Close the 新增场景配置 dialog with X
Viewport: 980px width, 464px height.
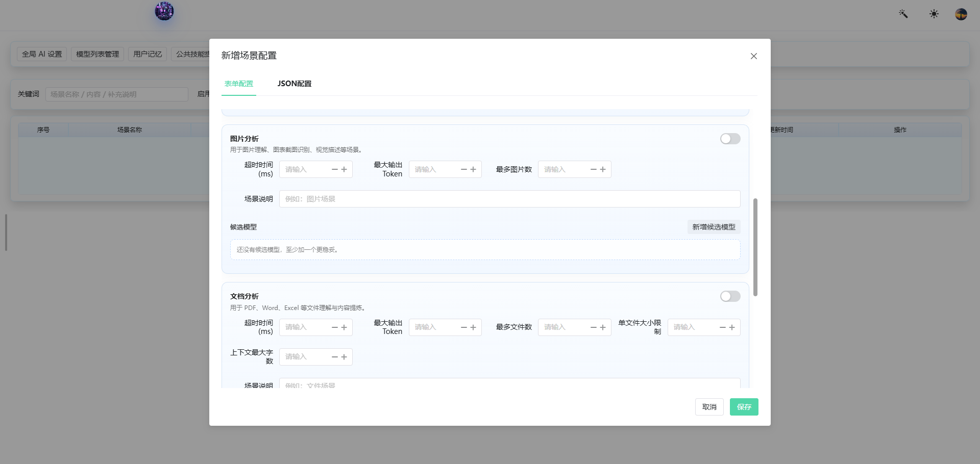pos(754,56)
